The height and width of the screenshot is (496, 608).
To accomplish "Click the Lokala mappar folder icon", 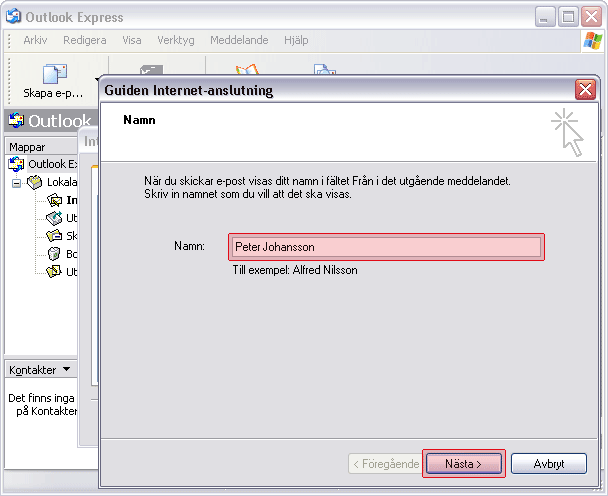I will coord(35,183).
